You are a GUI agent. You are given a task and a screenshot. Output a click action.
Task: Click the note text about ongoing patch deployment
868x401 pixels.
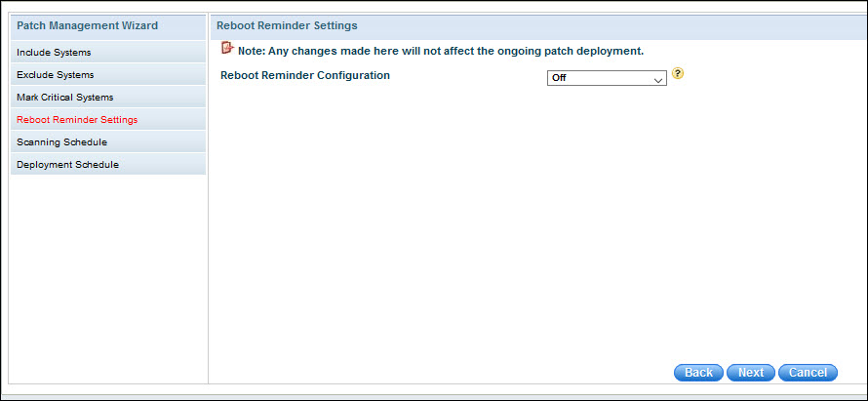[441, 50]
